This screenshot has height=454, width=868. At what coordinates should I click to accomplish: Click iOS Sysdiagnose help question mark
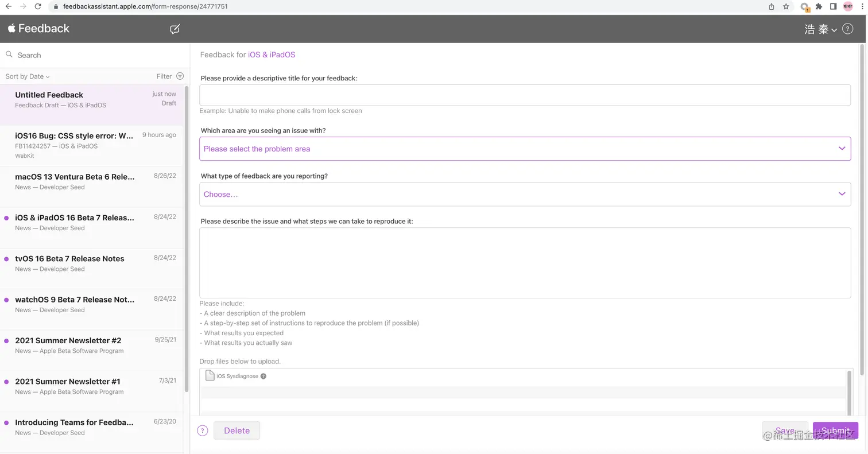pyautogui.click(x=263, y=377)
